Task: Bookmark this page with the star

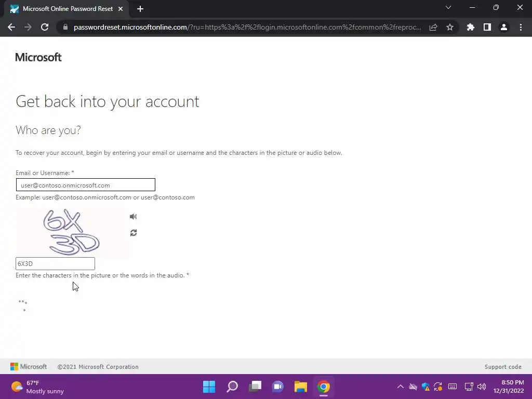Action: point(450,27)
